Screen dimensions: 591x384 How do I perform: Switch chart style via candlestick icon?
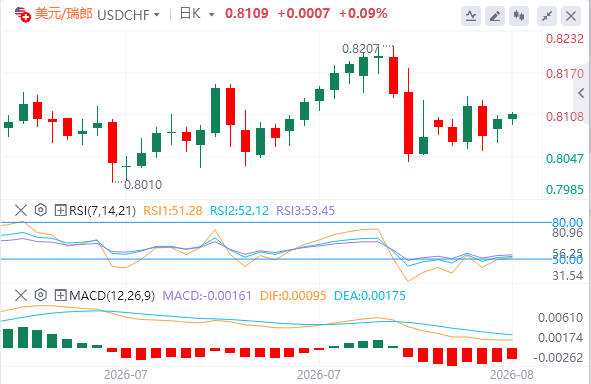(519, 16)
